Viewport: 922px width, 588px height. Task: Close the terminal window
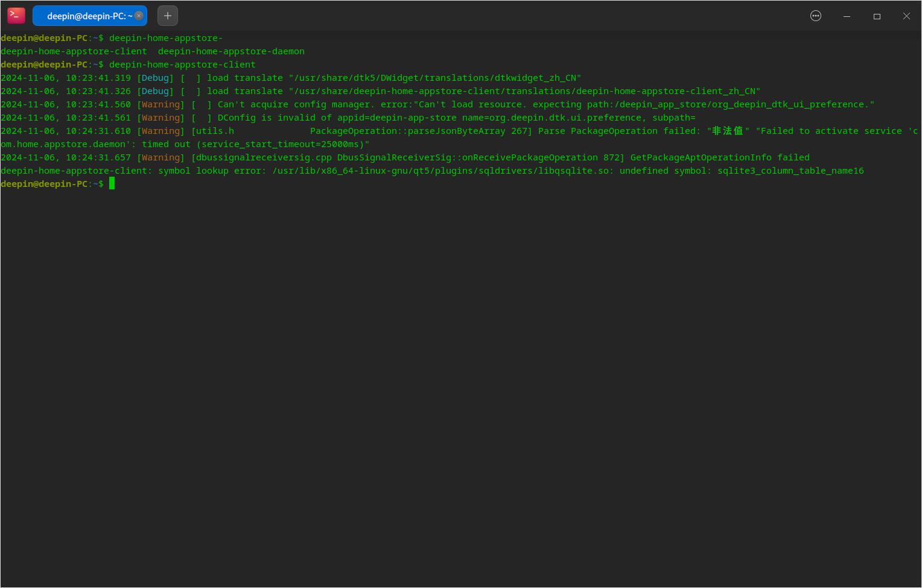(906, 16)
